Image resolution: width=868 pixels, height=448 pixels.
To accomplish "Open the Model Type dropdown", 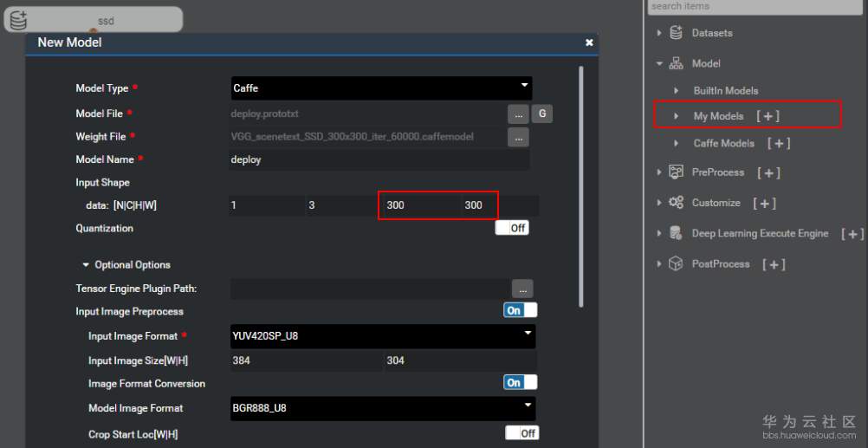I will (381, 88).
